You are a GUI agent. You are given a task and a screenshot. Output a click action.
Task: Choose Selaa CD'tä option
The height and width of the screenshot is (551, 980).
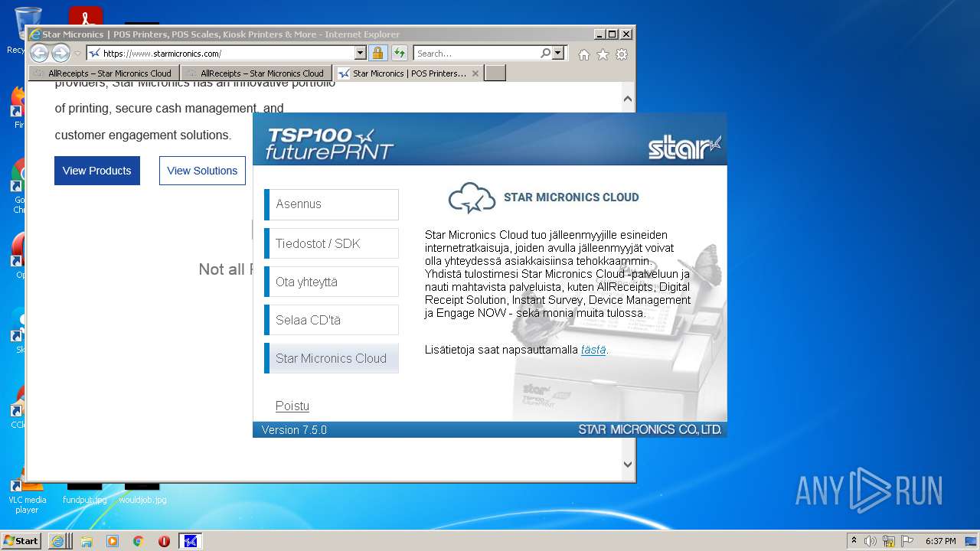coord(332,320)
